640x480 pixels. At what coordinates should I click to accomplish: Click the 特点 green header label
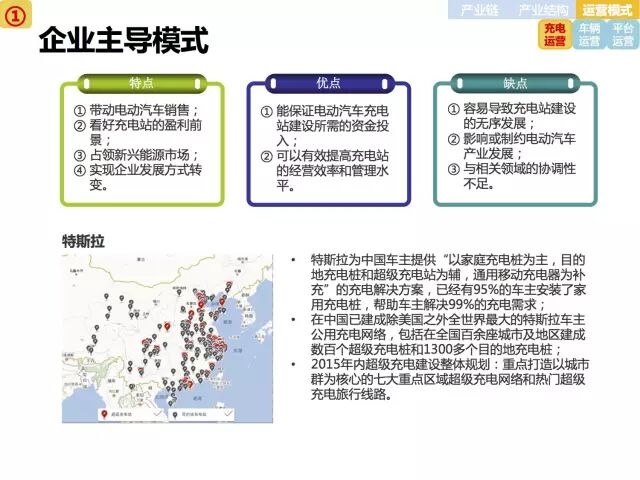tap(142, 83)
